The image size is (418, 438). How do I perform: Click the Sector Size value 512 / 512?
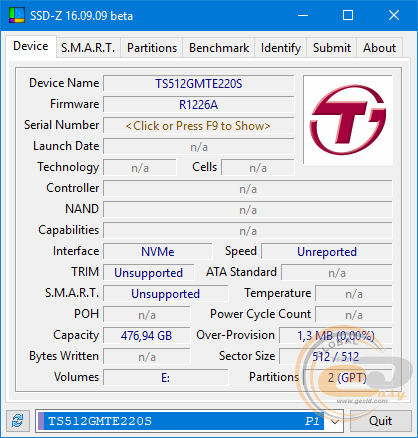point(336,357)
